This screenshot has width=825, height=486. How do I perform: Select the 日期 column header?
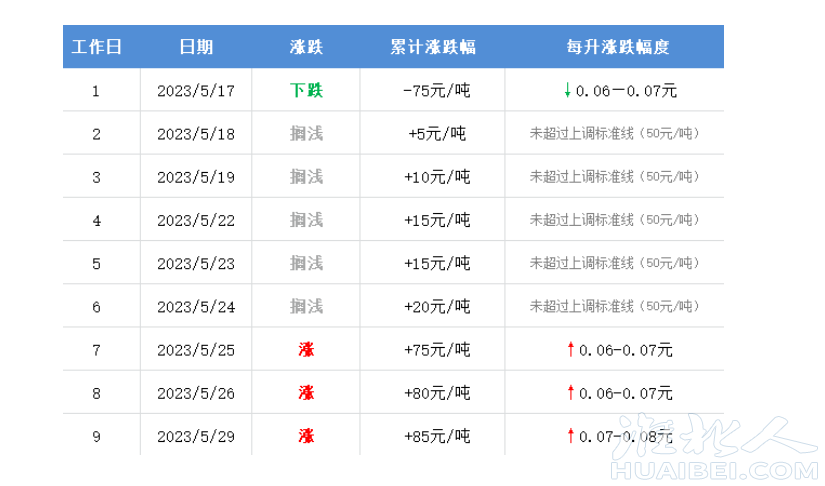pyautogui.click(x=196, y=47)
